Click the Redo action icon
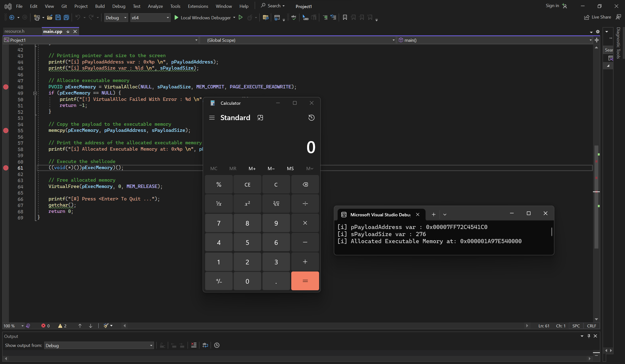The height and width of the screenshot is (364, 625). [91, 17]
